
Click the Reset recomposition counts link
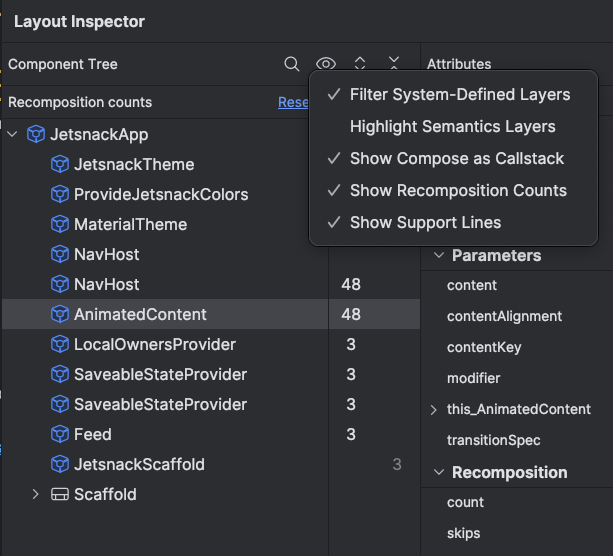pyautogui.click(x=293, y=102)
